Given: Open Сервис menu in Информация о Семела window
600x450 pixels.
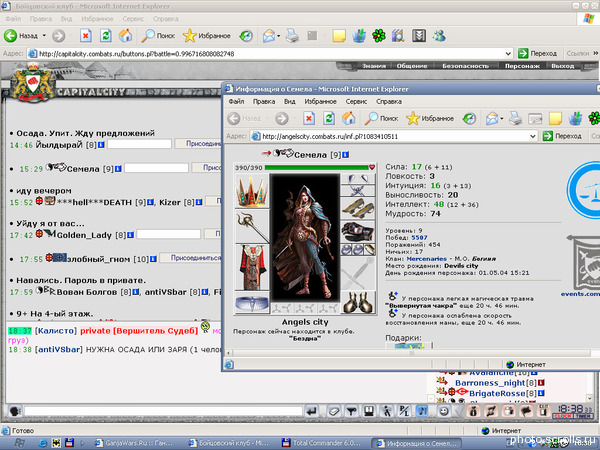Looking at the screenshot, I should click(356, 101).
